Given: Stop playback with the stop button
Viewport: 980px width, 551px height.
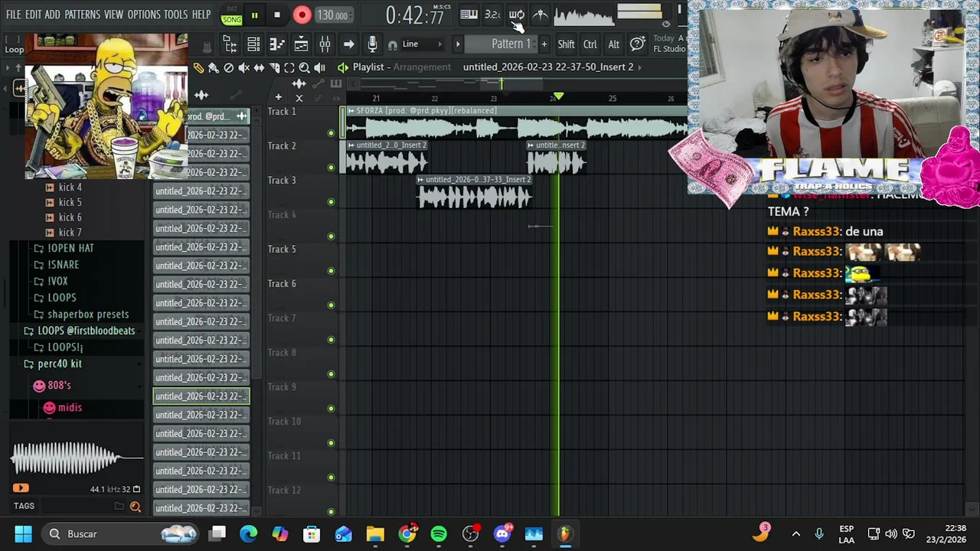Looking at the screenshot, I should (x=277, y=15).
